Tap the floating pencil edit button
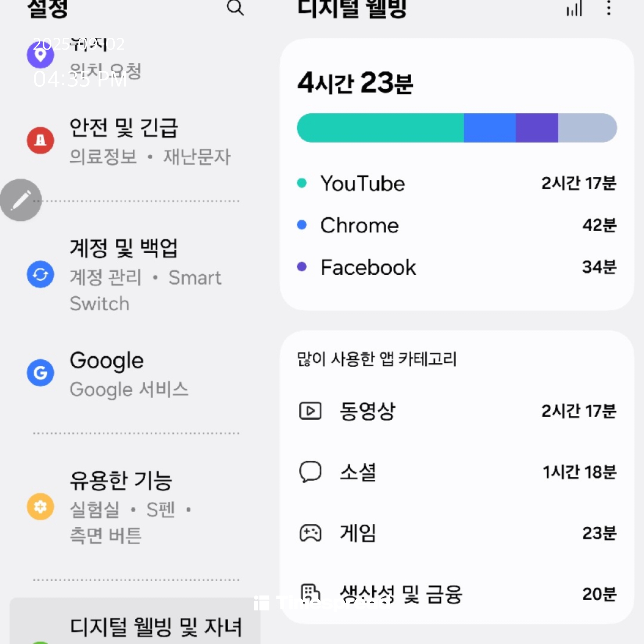 point(21,200)
